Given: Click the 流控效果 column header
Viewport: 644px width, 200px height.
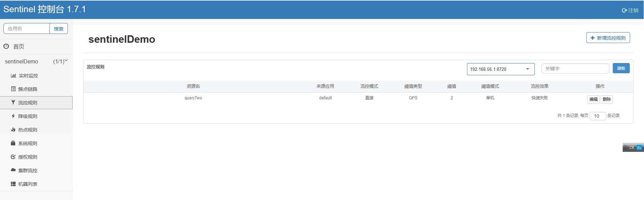Looking at the screenshot, I should (540, 86).
